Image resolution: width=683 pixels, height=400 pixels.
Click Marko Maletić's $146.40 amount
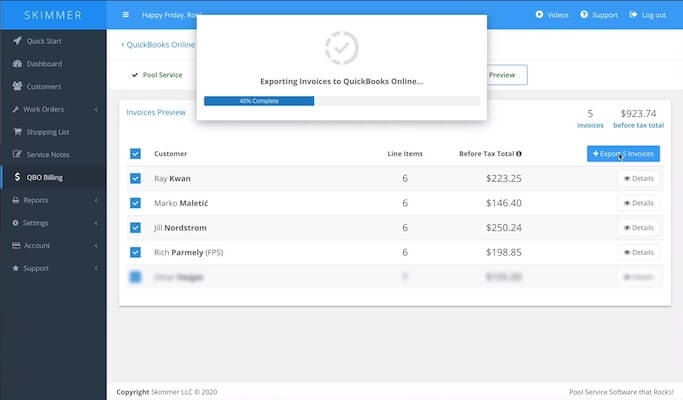(504, 203)
